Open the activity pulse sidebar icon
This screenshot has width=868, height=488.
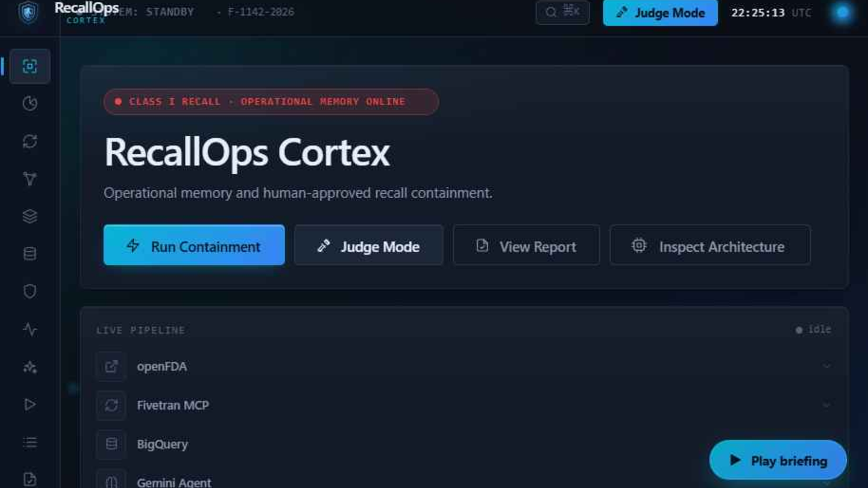click(x=30, y=330)
